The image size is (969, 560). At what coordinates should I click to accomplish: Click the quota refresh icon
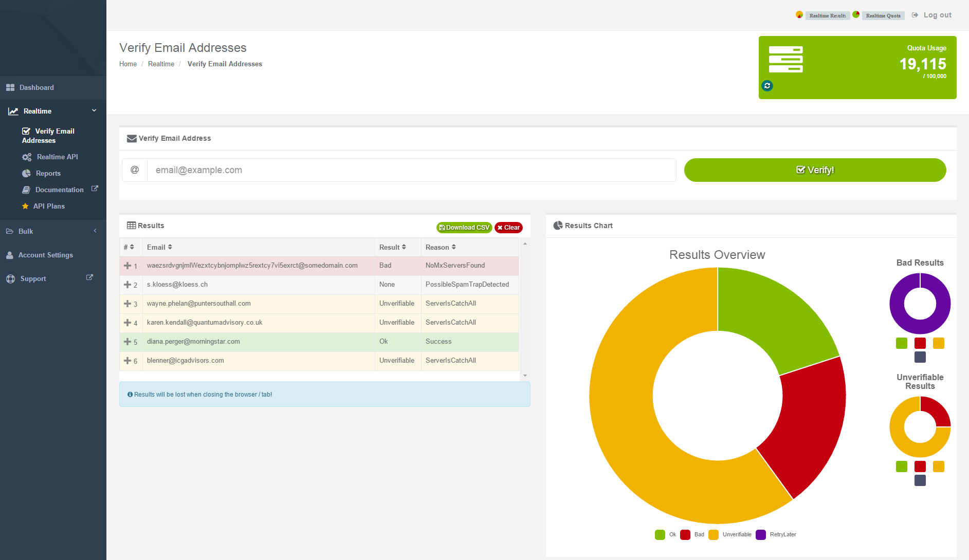tap(767, 86)
